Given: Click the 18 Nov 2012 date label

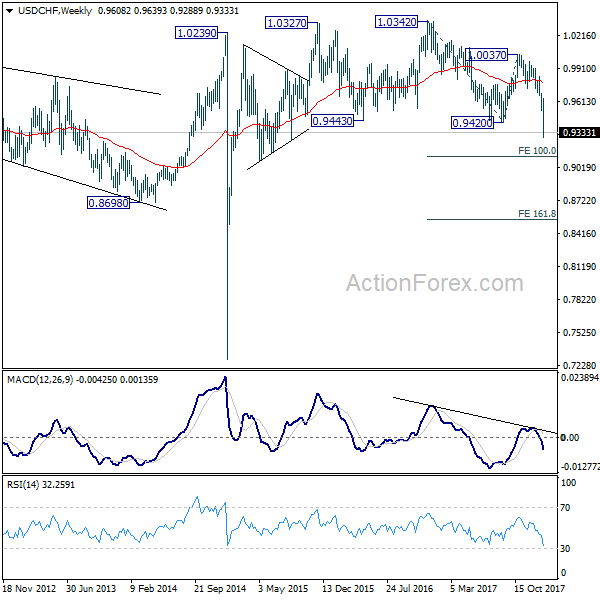Looking at the screenshot, I should [29, 588].
